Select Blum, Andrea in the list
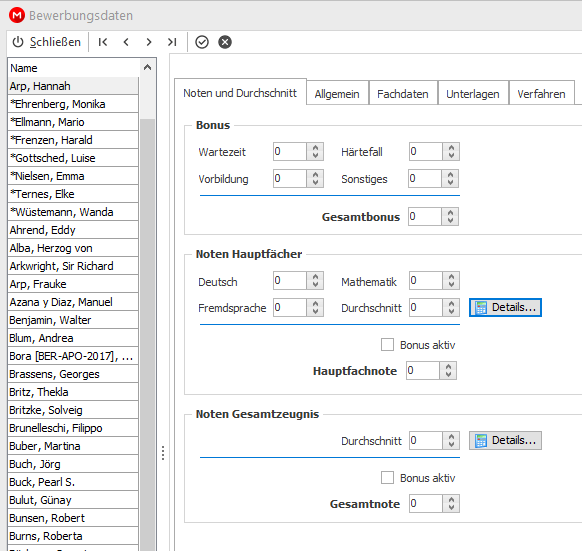 [x=73, y=338]
